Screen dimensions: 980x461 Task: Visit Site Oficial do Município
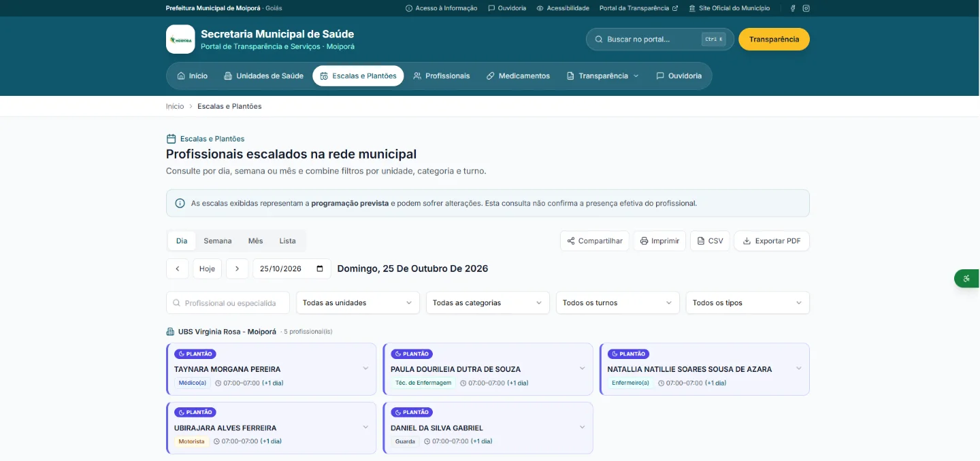click(729, 8)
